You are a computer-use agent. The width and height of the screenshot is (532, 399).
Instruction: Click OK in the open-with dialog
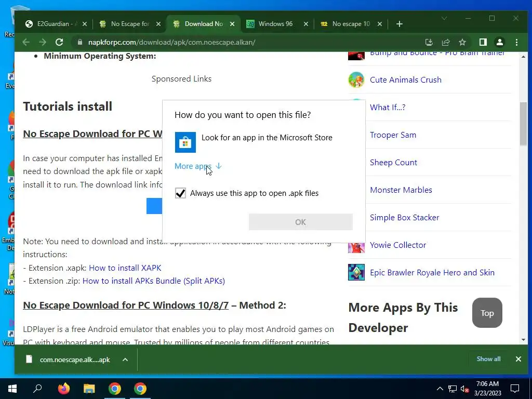click(x=301, y=222)
